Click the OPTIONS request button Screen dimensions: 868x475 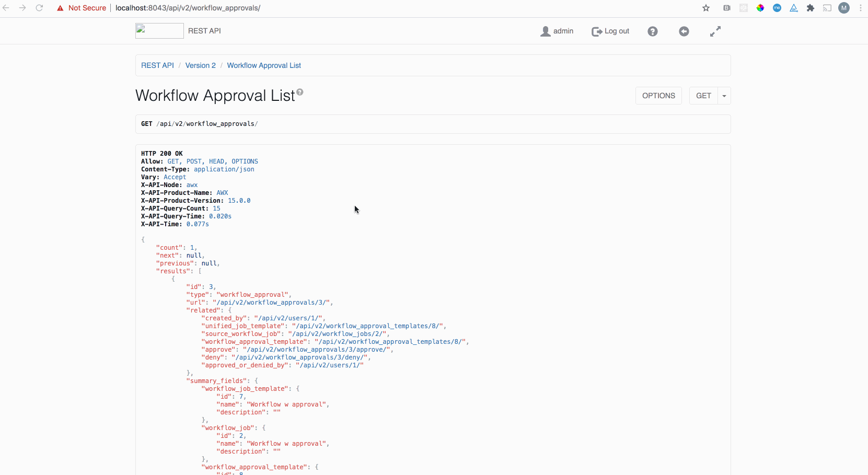tap(658, 96)
